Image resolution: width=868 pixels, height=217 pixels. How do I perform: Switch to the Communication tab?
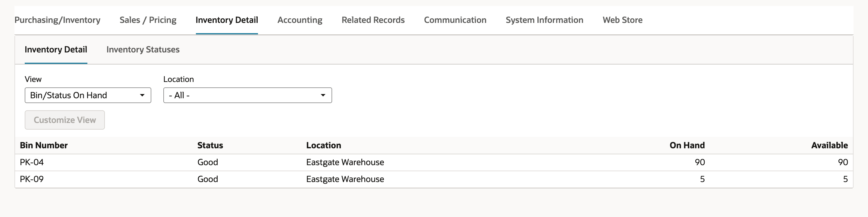(x=455, y=20)
